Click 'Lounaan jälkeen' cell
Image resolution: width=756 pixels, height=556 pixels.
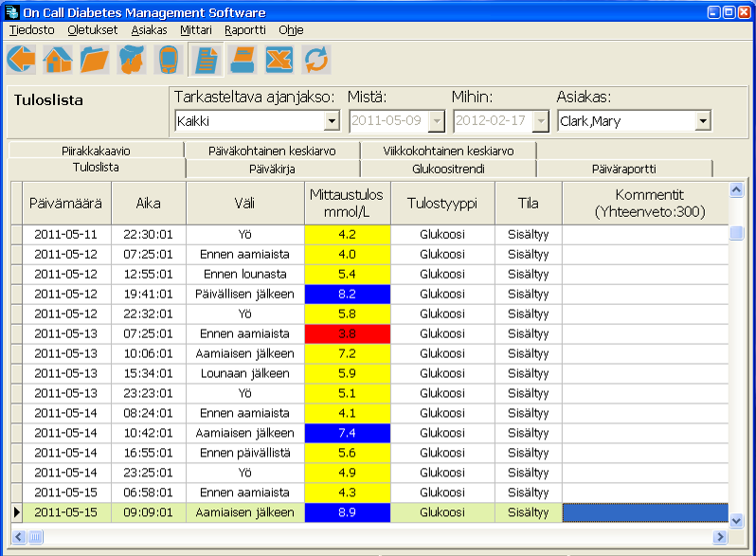click(245, 374)
